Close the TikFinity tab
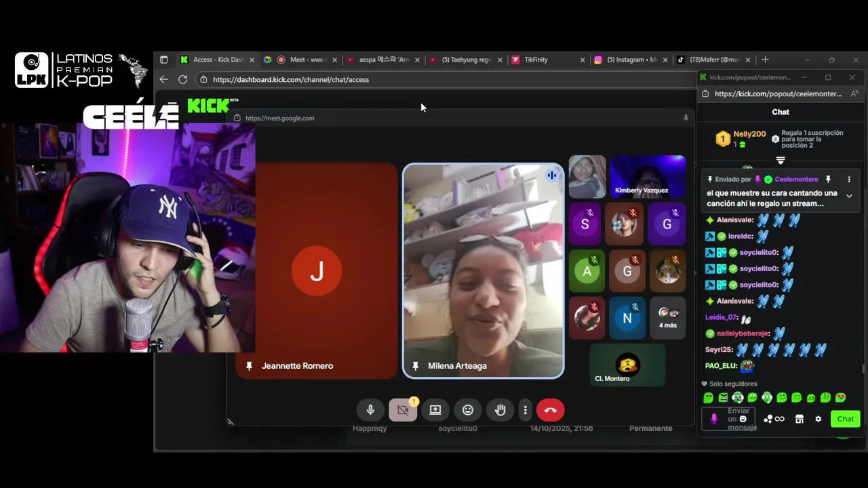The width and height of the screenshot is (868, 488). [583, 60]
